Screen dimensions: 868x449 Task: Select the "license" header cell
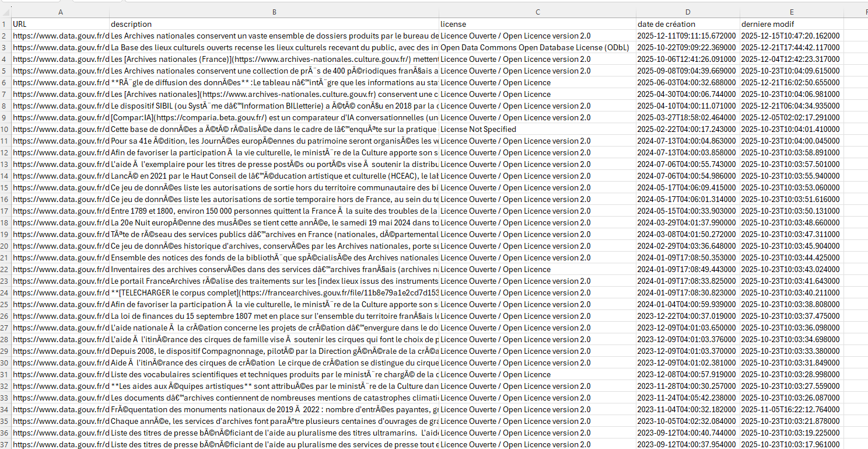pyautogui.click(x=537, y=24)
